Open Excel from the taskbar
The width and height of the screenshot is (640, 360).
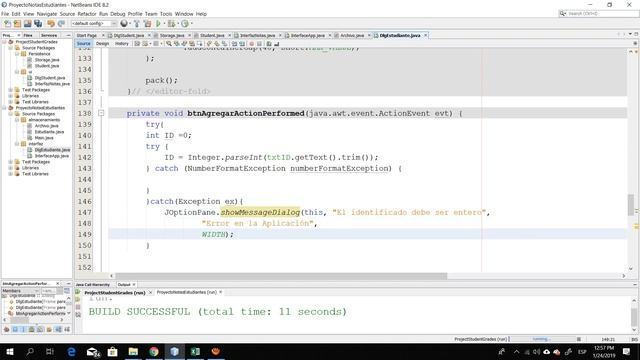click(x=195, y=351)
